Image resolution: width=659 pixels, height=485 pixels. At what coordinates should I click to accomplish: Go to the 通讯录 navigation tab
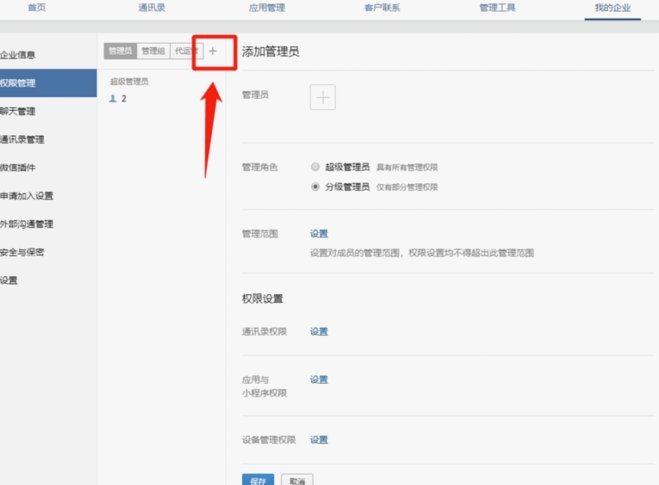pos(152,8)
